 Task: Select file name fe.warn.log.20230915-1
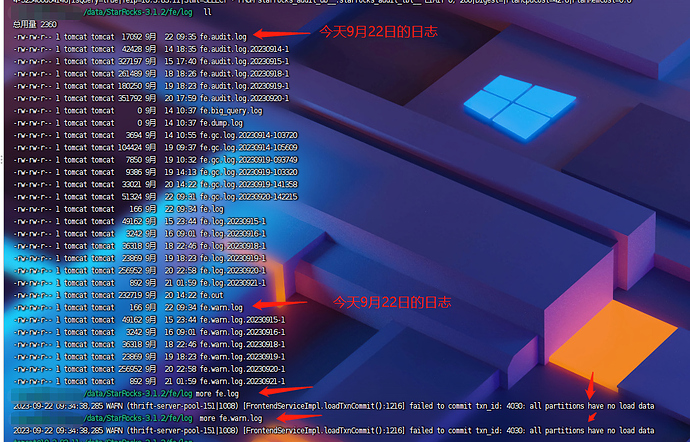242,320
